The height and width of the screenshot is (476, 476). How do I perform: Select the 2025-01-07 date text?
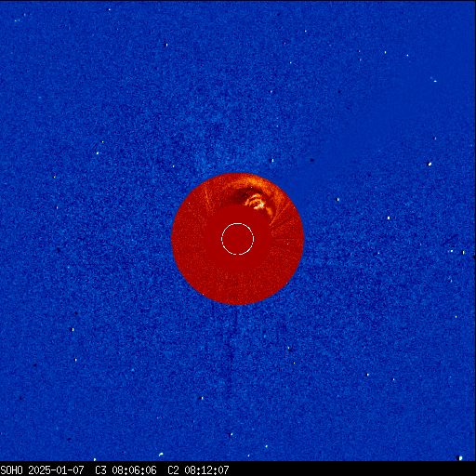[56, 470]
